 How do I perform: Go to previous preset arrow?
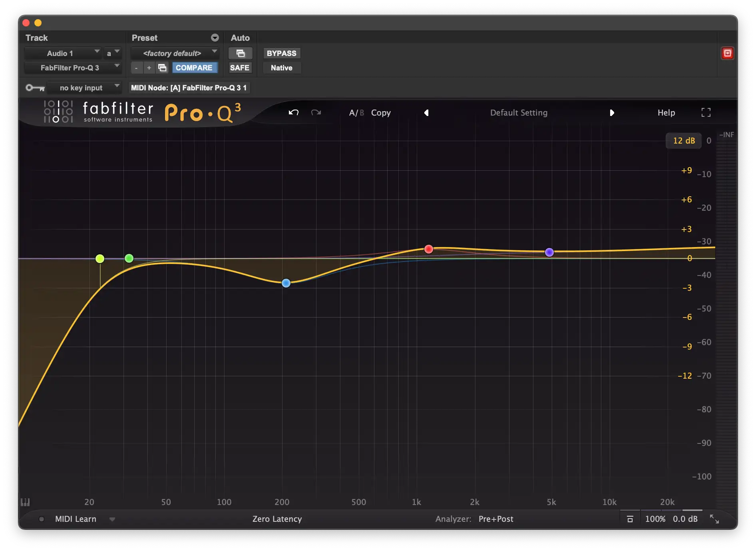pyautogui.click(x=426, y=113)
